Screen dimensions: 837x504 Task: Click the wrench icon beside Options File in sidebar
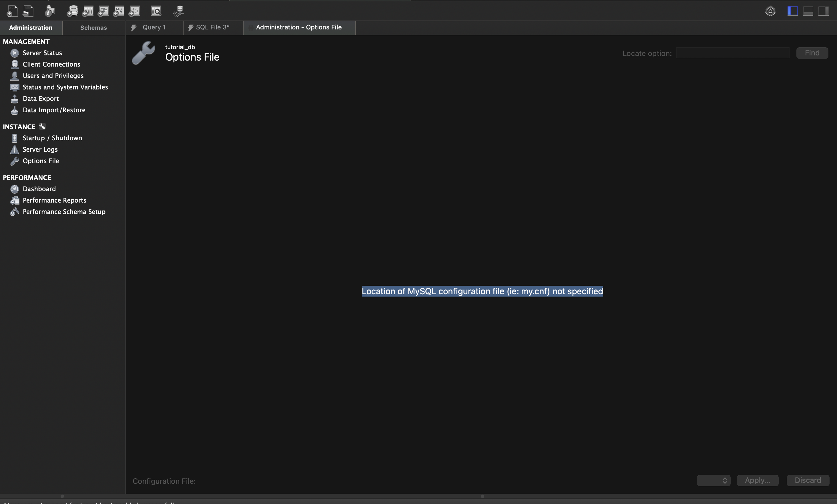point(14,161)
